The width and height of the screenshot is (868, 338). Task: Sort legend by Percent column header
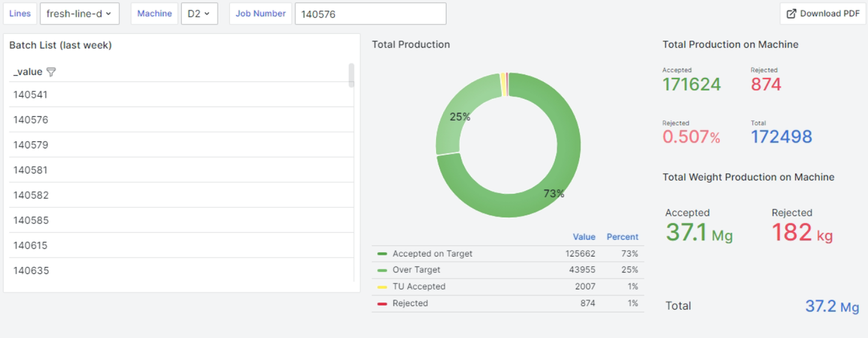click(x=622, y=237)
